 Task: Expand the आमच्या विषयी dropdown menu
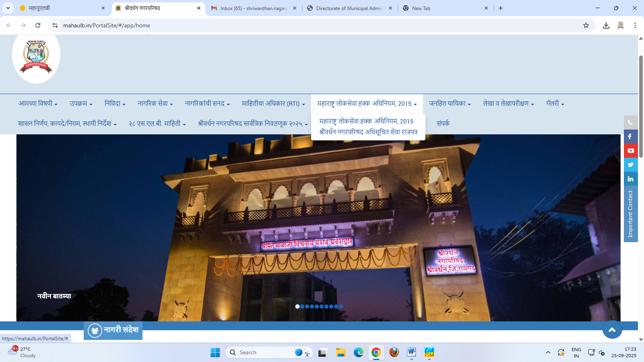coord(38,103)
